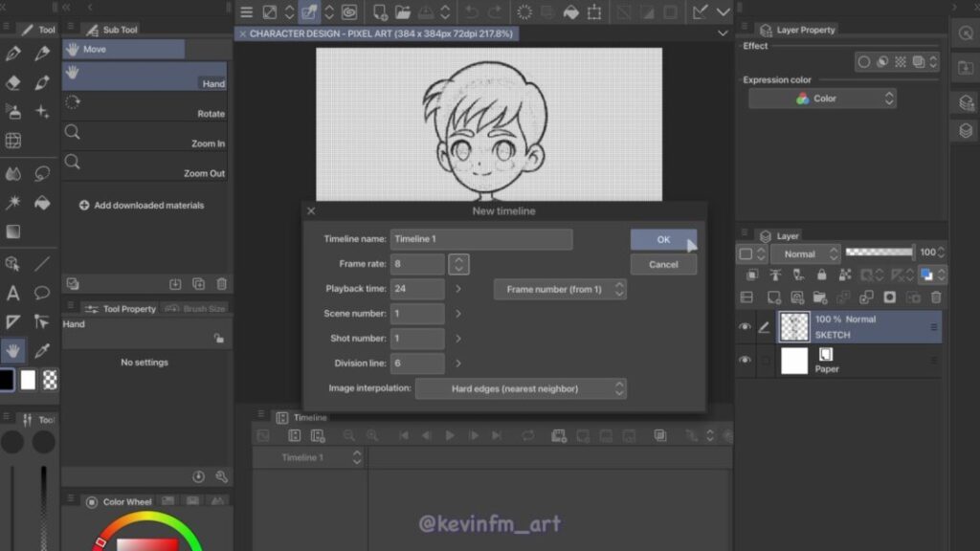The width and height of the screenshot is (980, 551).
Task: Click Cancel in the New timeline dialog
Action: (663, 264)
